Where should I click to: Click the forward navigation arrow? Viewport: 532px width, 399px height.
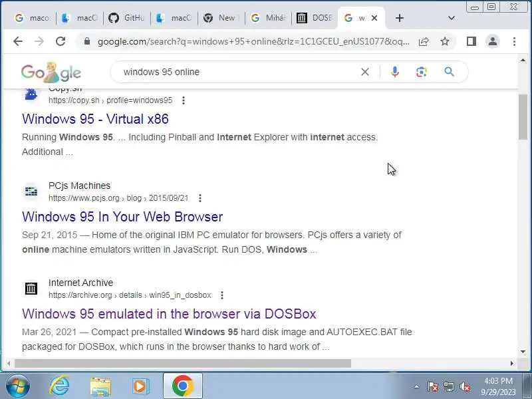click(x=39, y=41)
